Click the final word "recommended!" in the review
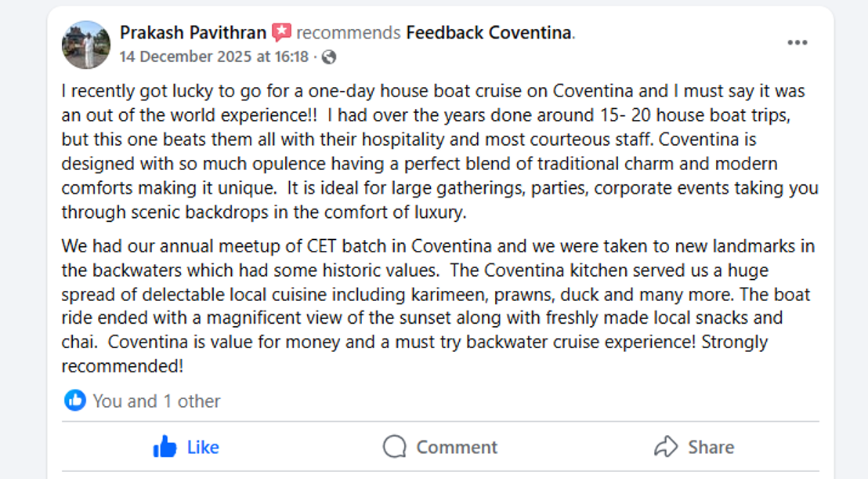Screen dimensions: 868x479 coord(122,366)
